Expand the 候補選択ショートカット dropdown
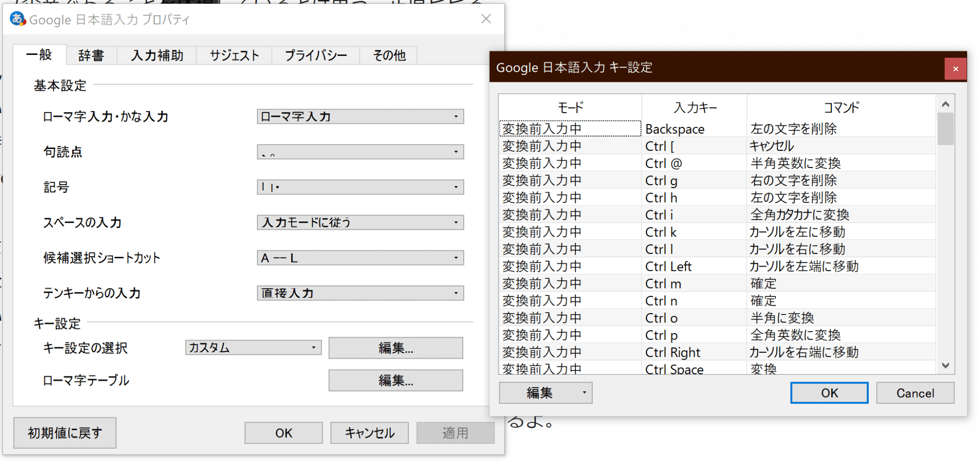Viewport: 980px width, 462px height. [360, 258]
